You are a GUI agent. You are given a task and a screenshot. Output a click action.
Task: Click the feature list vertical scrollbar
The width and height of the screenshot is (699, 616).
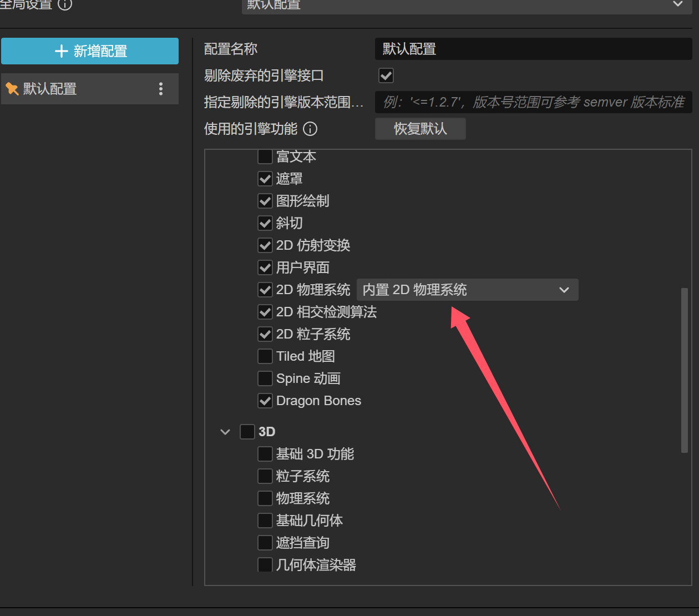[685, 370]
